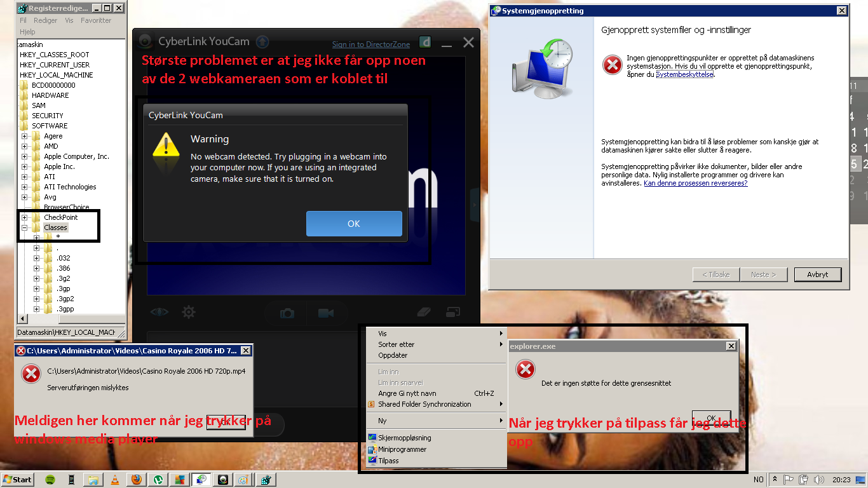Open Hjelp menu in Registry Editor

click(27, 32)
